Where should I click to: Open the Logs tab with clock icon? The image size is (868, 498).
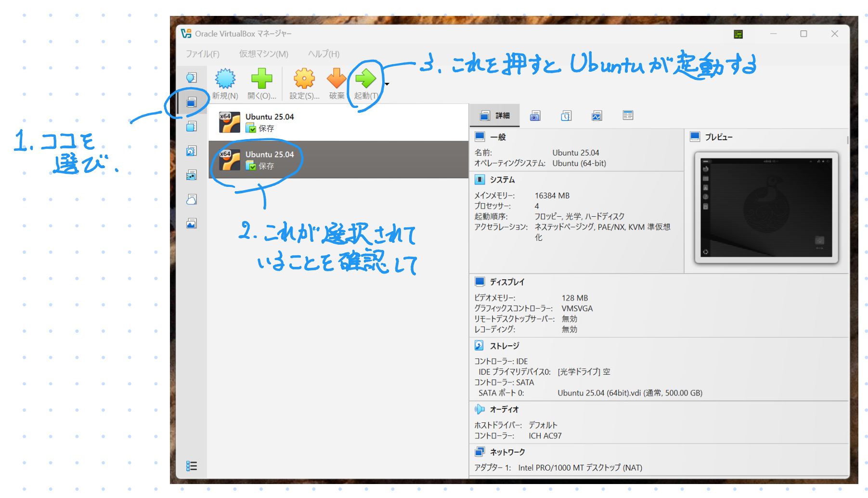pyautogui.click(x=566, y=116)
